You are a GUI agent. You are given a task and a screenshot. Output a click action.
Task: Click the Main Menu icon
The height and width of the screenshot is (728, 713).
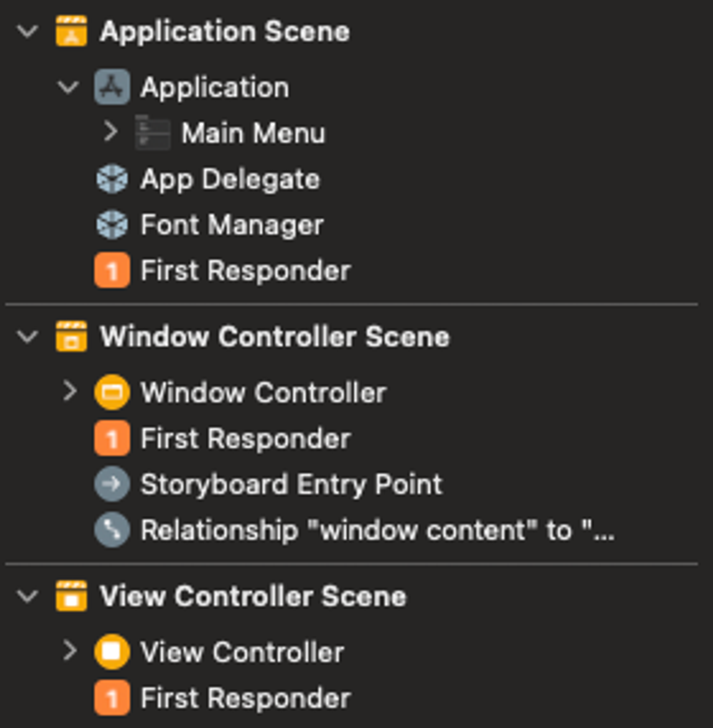click(153, 133)
